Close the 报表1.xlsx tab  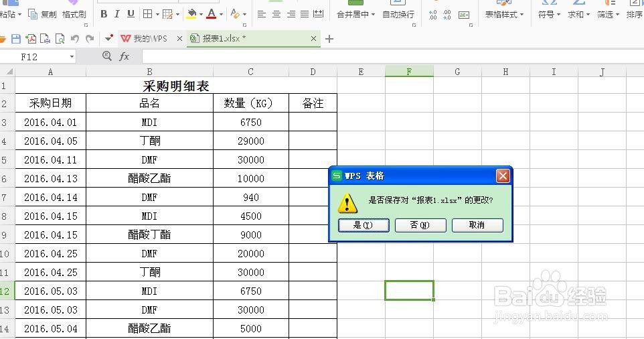[313, 39]
